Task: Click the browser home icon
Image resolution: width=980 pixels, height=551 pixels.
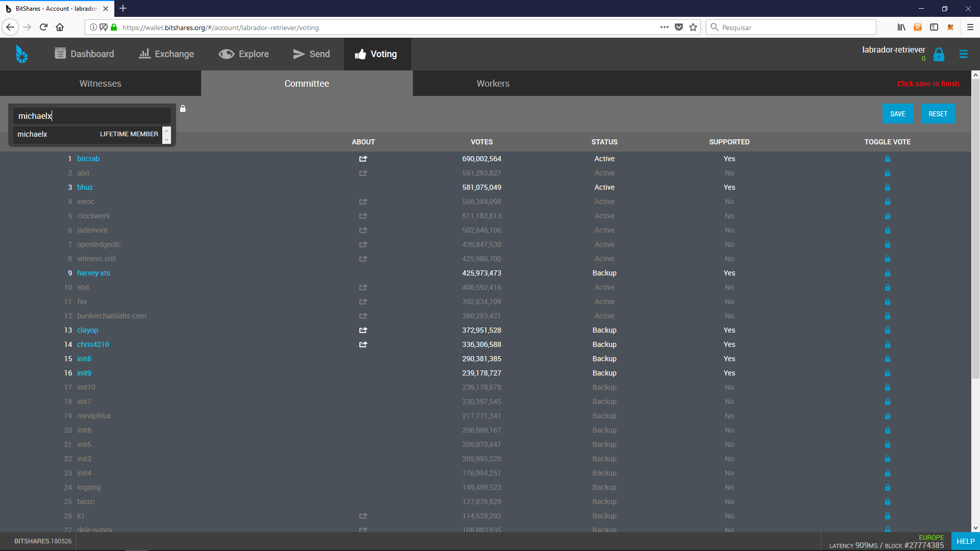Action: tap(60, 28)
